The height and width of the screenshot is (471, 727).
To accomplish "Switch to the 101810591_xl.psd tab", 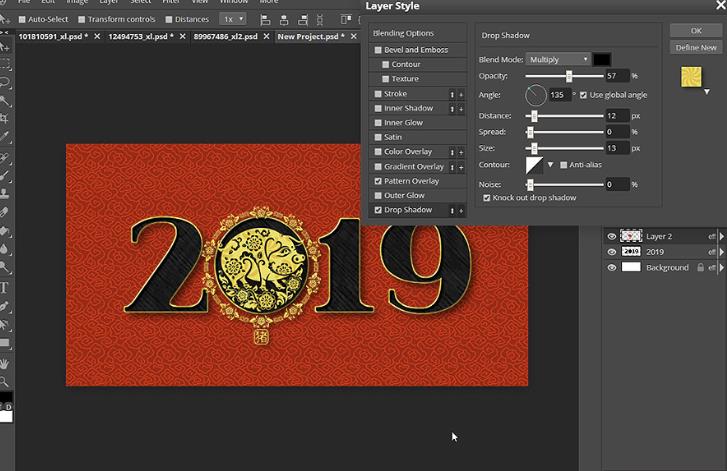I will point(53,36).
